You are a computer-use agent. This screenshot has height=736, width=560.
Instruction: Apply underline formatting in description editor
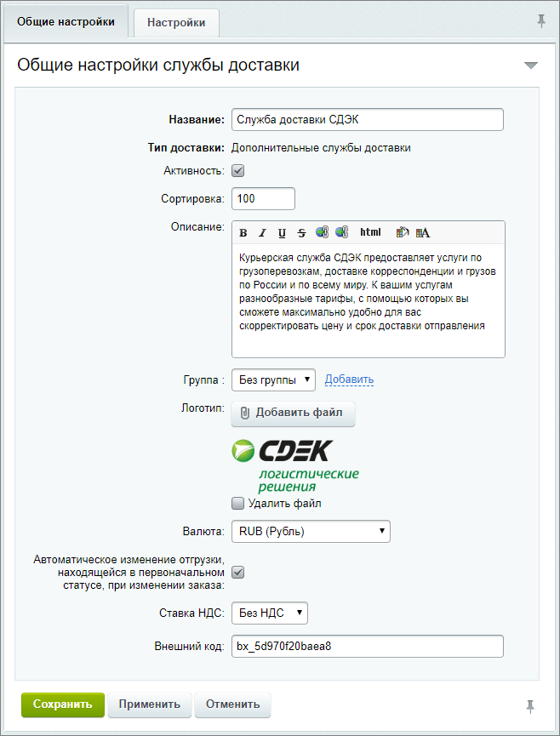click(282, 233)
